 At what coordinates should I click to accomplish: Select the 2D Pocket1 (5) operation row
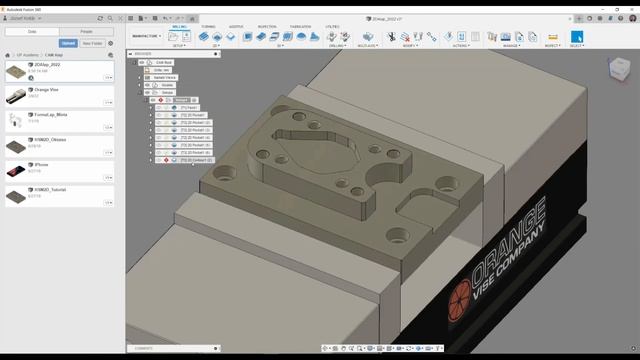pos(184,145)
